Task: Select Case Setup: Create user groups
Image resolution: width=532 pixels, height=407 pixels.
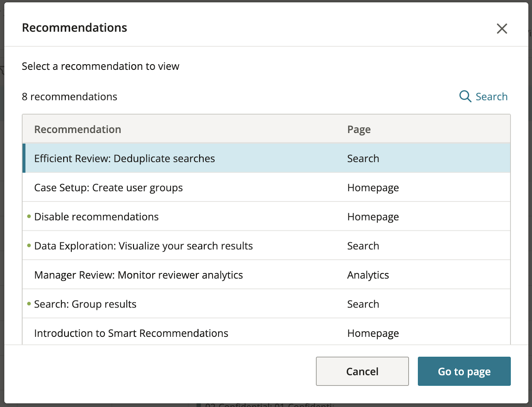Action: point(108,187)
